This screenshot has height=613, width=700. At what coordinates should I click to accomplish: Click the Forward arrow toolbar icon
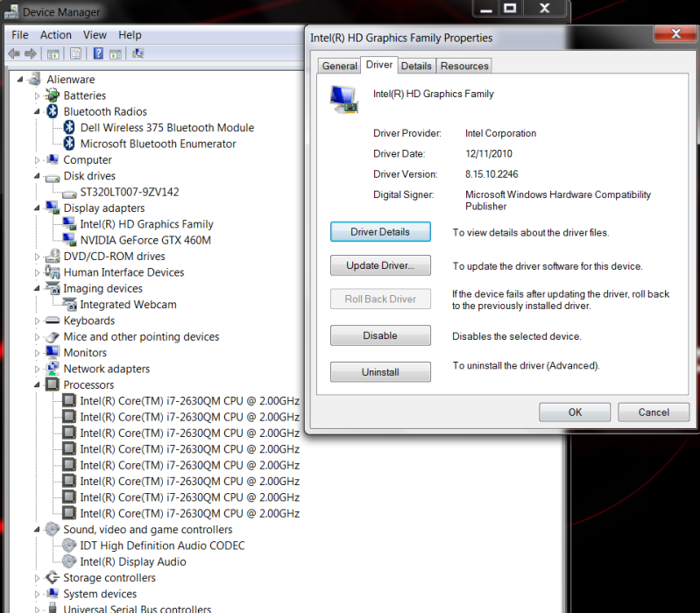tap(31, 54)
